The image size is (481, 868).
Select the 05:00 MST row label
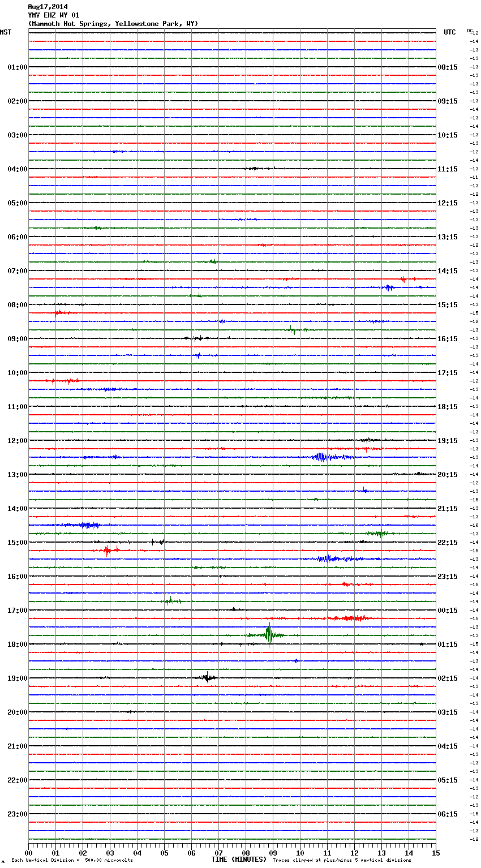coord(18,203)
